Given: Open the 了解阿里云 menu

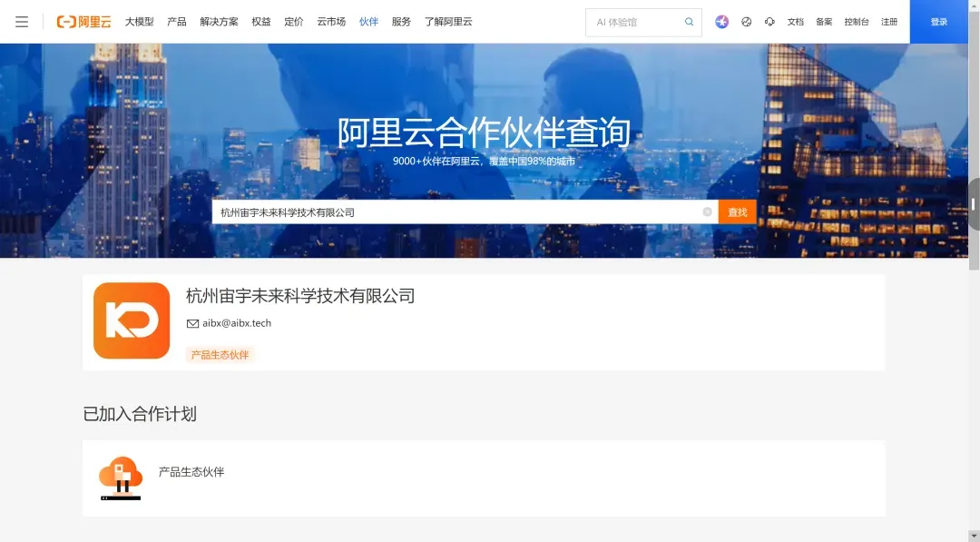Looking at the screenshot, I should tap(448, 22).
